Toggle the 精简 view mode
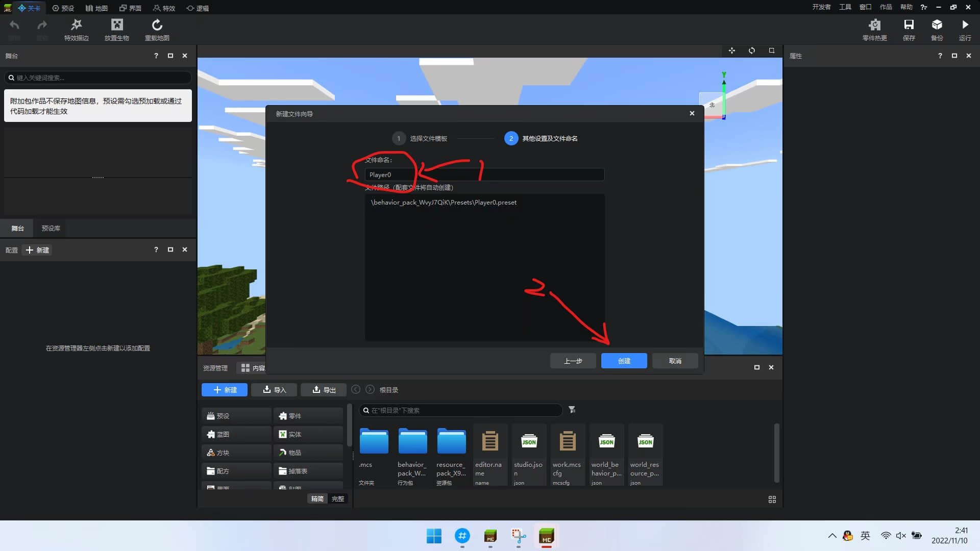This screenshot has width=980, height=551. point(317,498)
